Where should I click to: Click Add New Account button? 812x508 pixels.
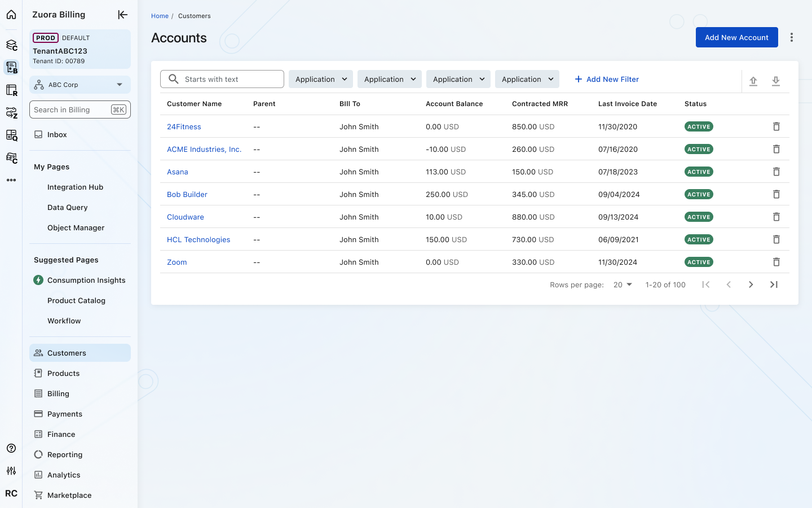[x=736, y=37]
